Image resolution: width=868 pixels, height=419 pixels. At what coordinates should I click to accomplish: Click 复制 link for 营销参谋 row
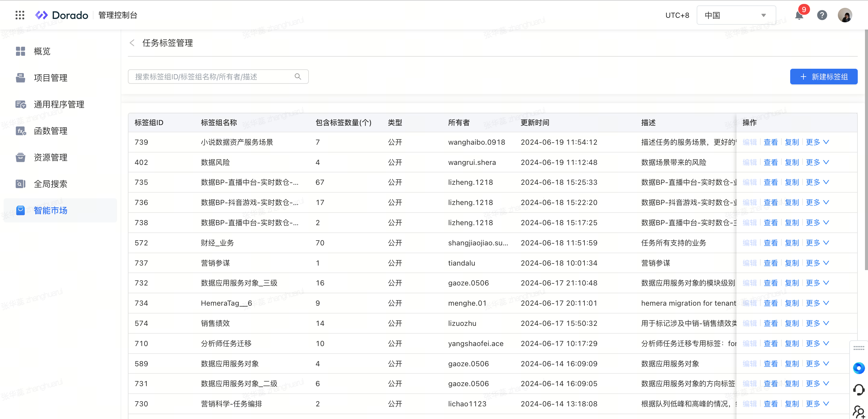click(791, 263)
